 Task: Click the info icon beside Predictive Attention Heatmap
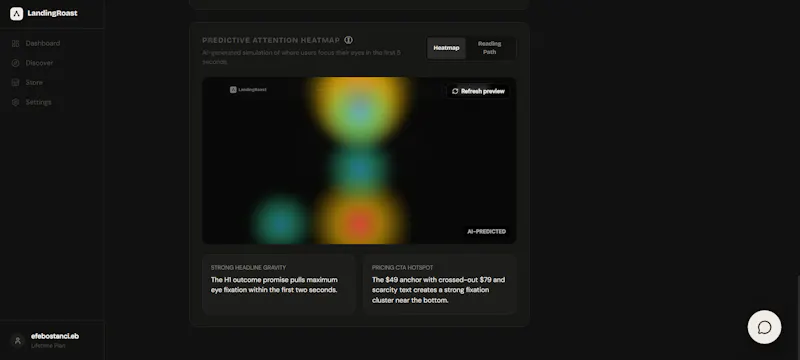[x=348, y=40]
